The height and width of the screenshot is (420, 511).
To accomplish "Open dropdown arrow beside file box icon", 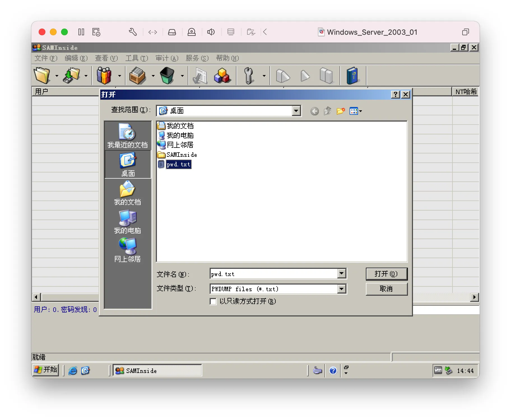I will [153, 76].
